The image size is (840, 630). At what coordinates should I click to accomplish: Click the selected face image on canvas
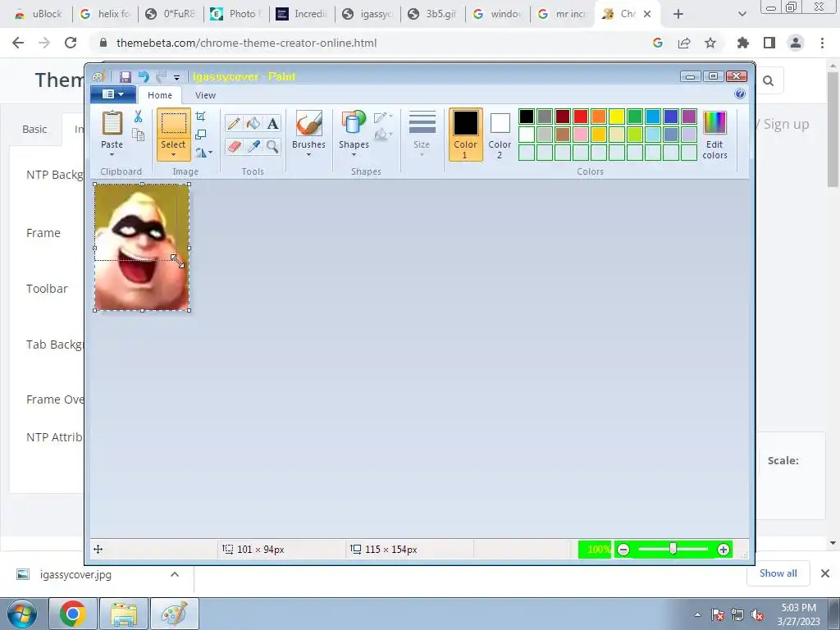(142, 247)
